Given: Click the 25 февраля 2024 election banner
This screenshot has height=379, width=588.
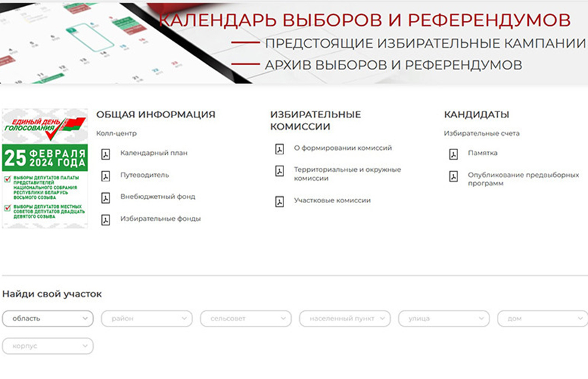Looking at the screenshot, I should coord(46,168).
